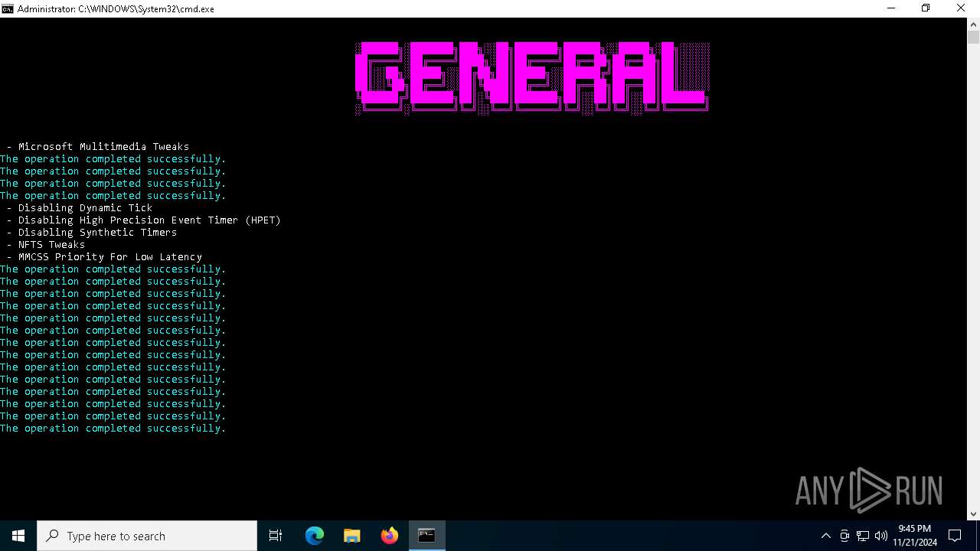Open the Windows Start menu
The height and width of the screenshot is (551, 980).
(18, 536)
